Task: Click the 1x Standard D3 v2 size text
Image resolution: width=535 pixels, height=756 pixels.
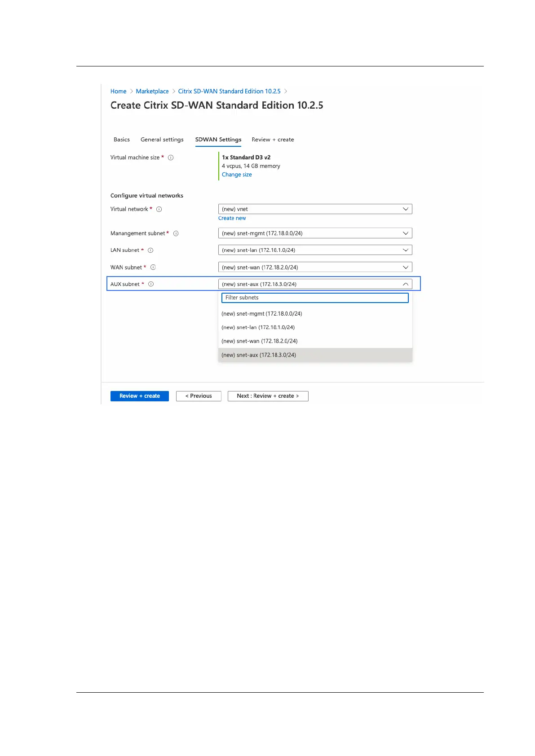Action: pos(246,158)
